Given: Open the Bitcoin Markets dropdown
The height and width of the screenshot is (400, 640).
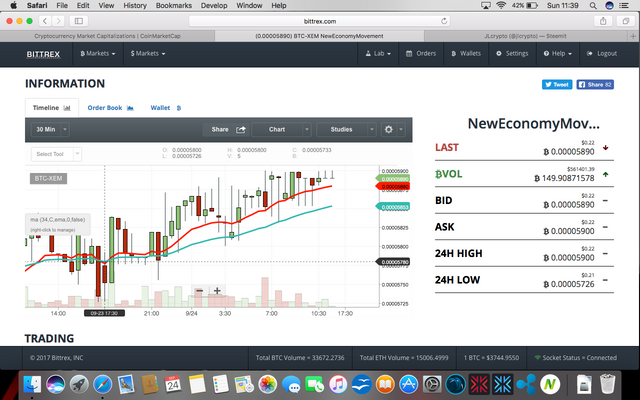Looking at the screenshot, I should coord(98,53).
